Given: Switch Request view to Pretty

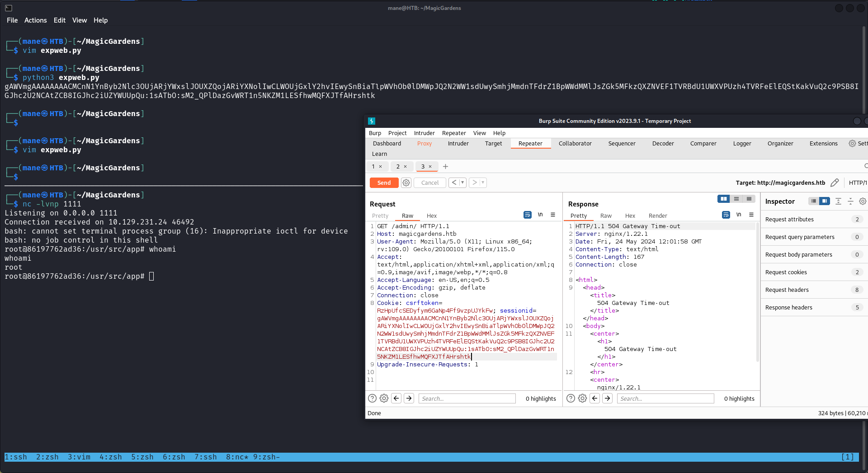Looking at the screenshot, I should coord(380,216).
